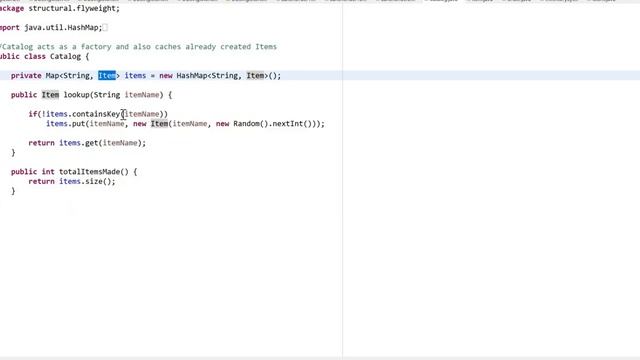Click the Item constructor in new Item(itemName
Image resolution: width=640 pixels, height=360 pixels.
click(x=159, y=124)
